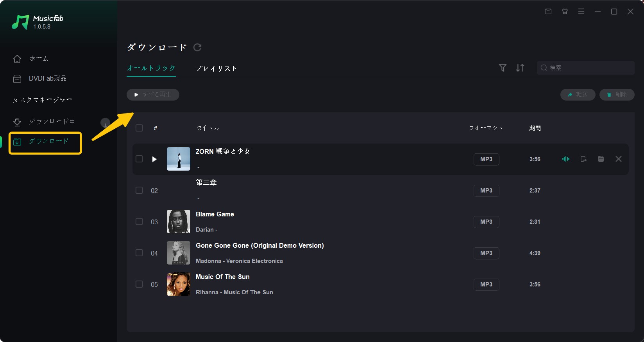Click the Blame Game album thumbnail

tap(179, 221)
